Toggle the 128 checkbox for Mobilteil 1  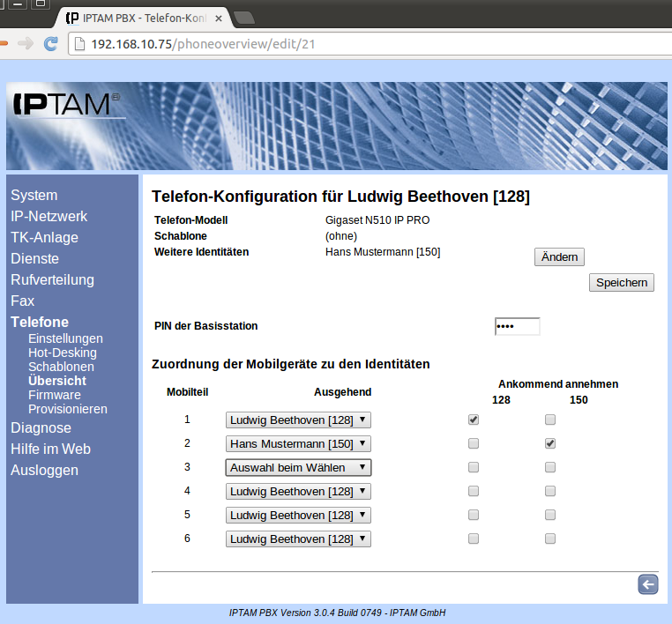pyautogui.click(x=474, y=420)
